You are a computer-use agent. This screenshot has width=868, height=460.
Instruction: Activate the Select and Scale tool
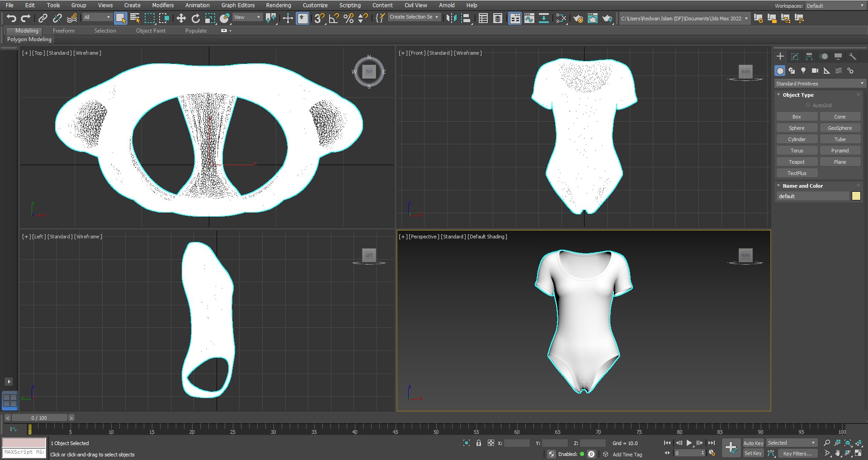[210, 18]
